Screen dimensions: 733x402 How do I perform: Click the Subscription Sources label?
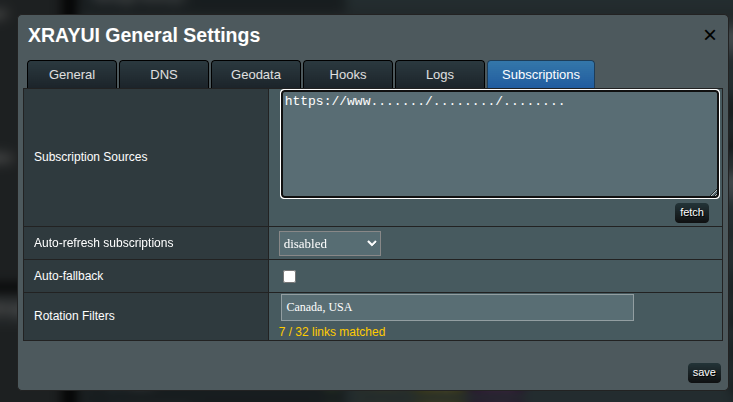click(x=91, y=157)
